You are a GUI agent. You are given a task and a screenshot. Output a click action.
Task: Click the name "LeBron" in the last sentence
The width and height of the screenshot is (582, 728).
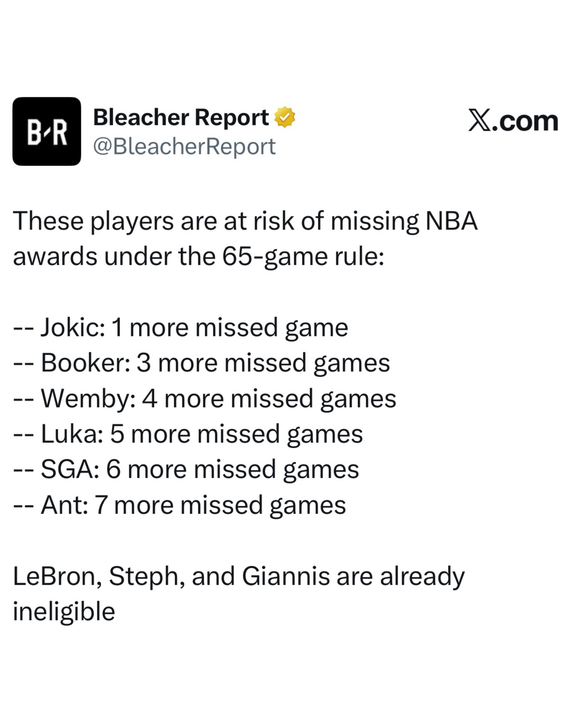(57, 576)
